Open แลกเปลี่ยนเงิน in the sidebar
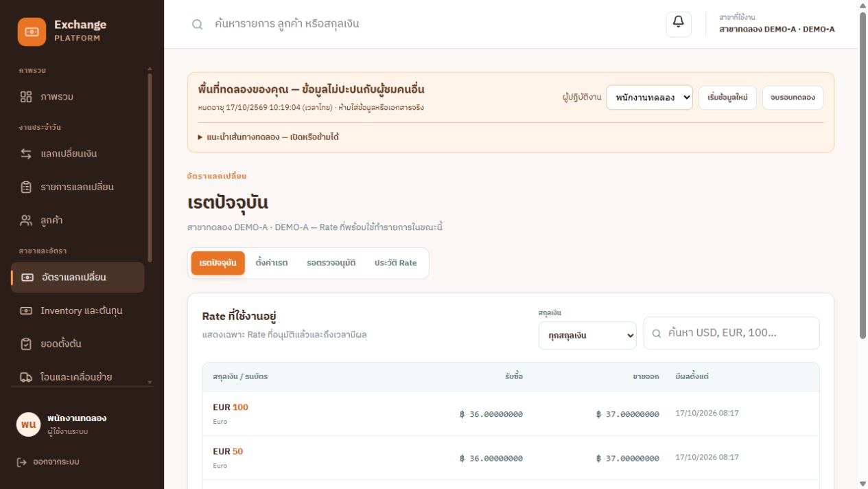 [x=78, y=154]
